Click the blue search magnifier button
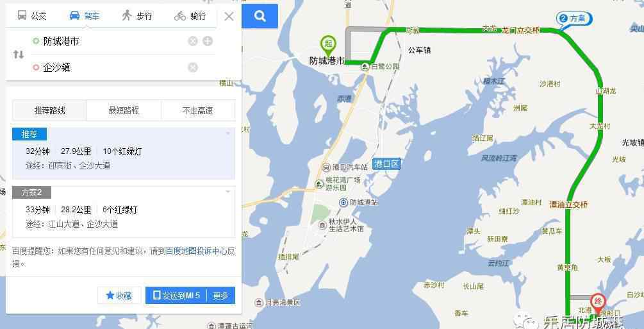The height and width of the screenshot is (329, 644). click(260, 16)
